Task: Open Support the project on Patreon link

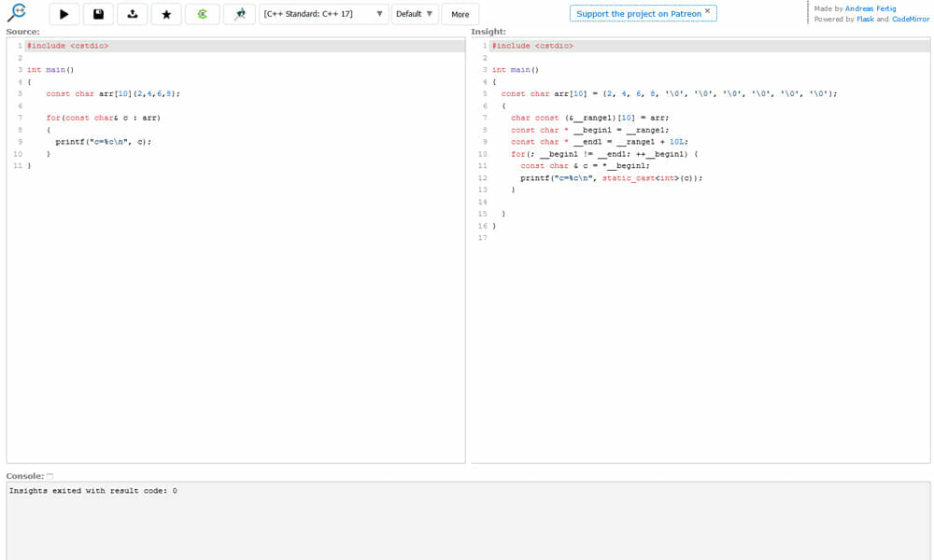Action: 638,14
